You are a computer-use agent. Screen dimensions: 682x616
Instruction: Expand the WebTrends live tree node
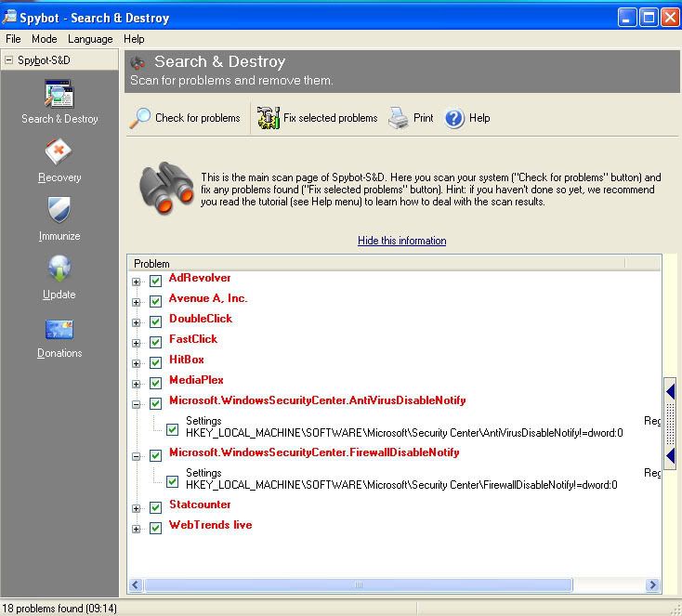click(137, 529)
